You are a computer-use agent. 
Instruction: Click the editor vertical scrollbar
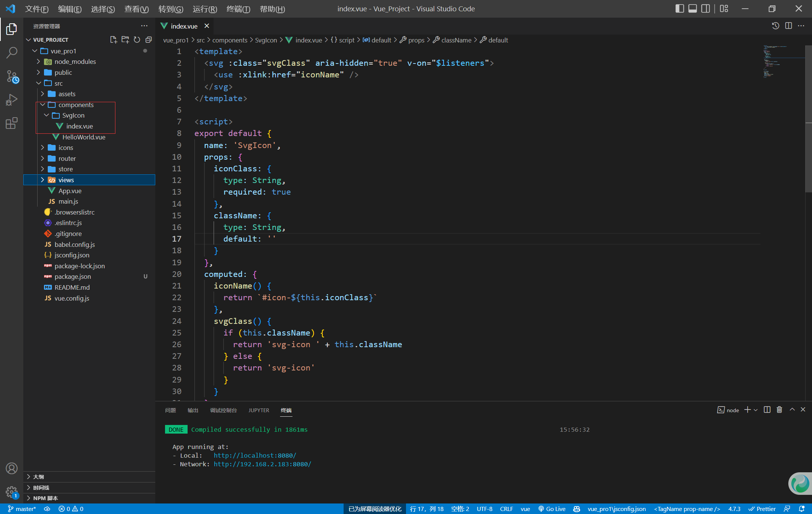coord(809,119)
